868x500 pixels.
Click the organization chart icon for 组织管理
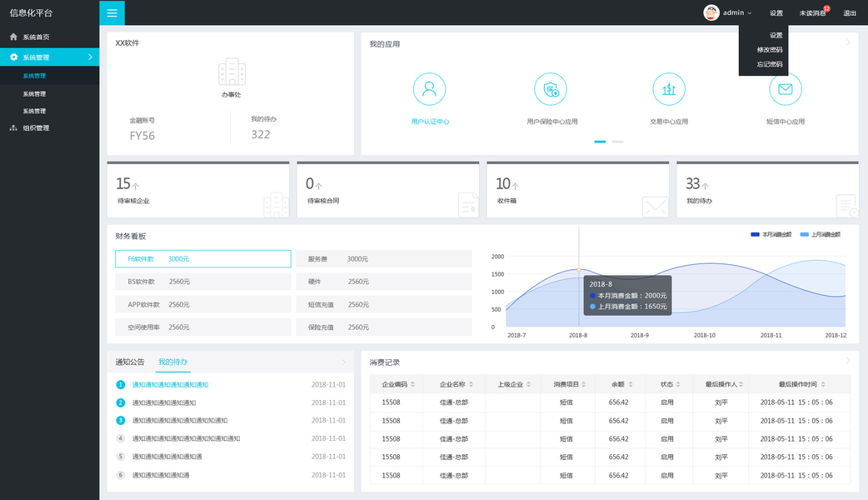(x=13, y=127)
